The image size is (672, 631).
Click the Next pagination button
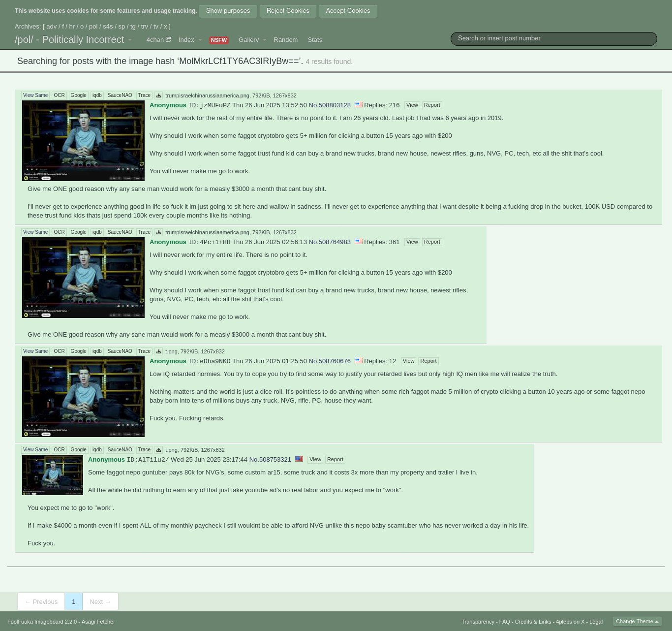(x=100, y=601)
